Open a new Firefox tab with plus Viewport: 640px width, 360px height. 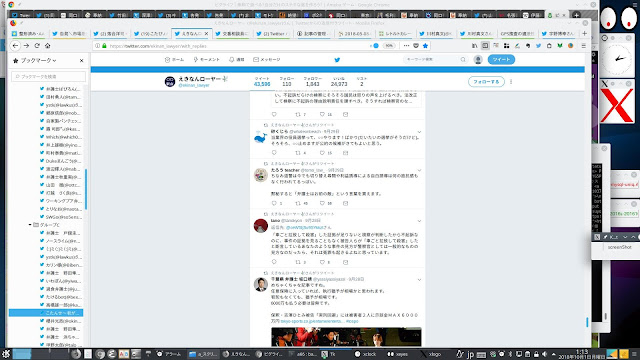pos(584,33)
